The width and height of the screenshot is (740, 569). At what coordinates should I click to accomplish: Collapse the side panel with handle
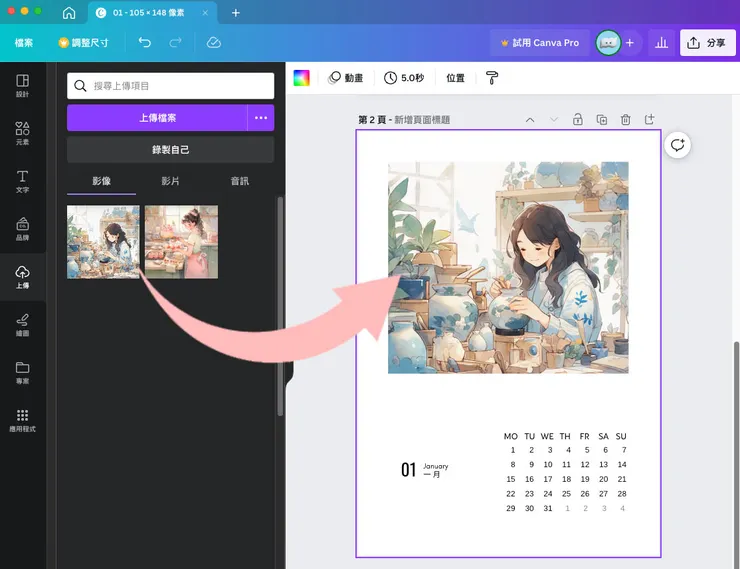289,373
